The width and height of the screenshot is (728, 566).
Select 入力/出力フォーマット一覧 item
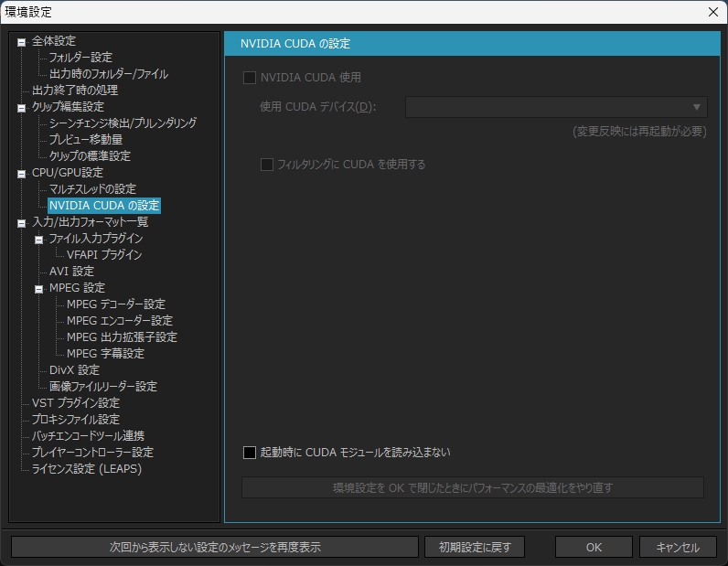[90, 222]
